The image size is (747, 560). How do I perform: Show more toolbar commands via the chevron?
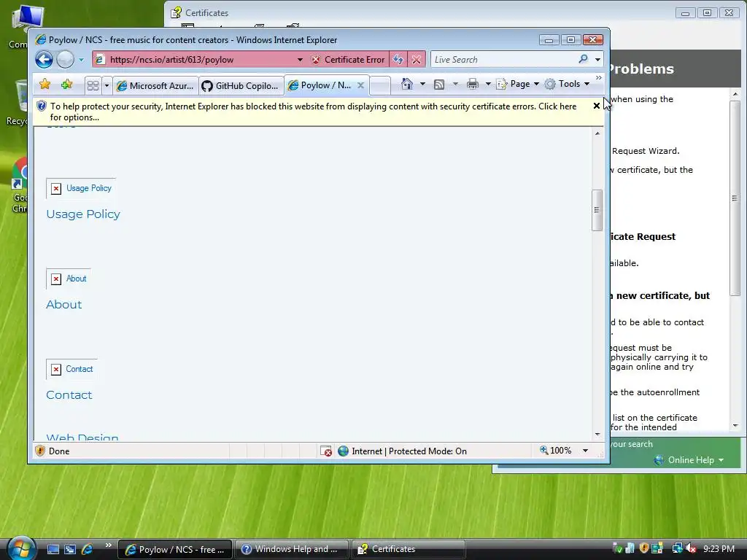[599, 77]
